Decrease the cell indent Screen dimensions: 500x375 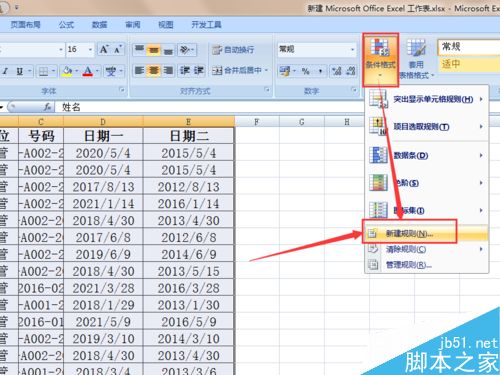pyautogui.click(x=184, y=71)
